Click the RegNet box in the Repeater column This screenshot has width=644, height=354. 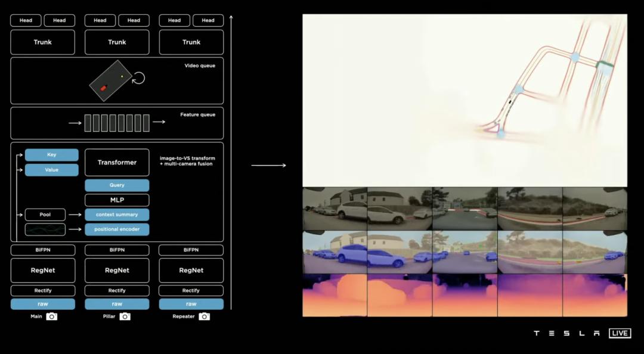pos(191,270)
